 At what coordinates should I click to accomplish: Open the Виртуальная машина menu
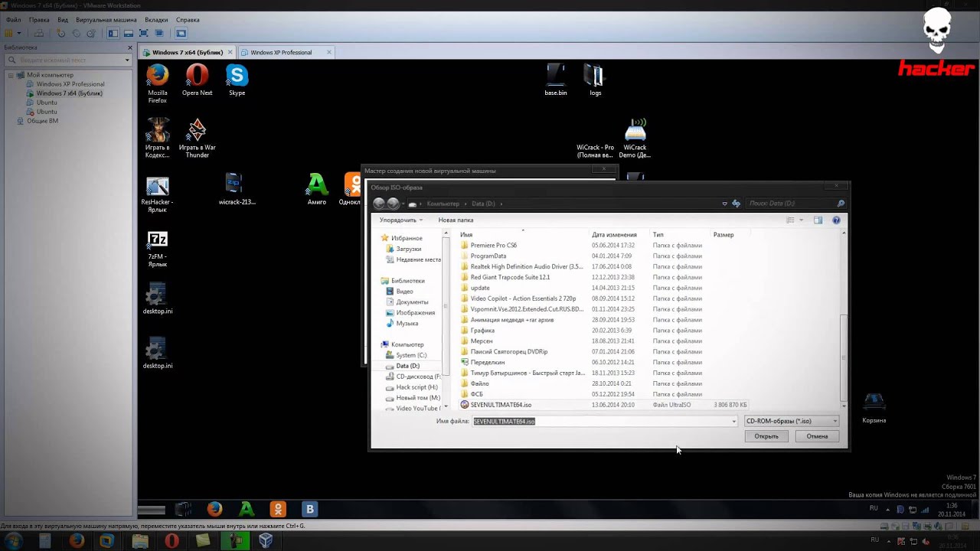106,20
